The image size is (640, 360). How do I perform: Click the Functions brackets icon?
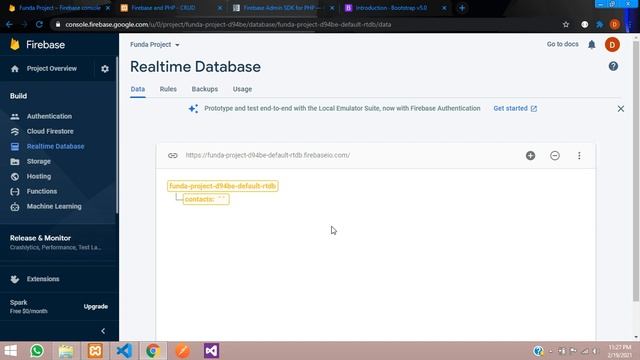[x=15, y=191]
